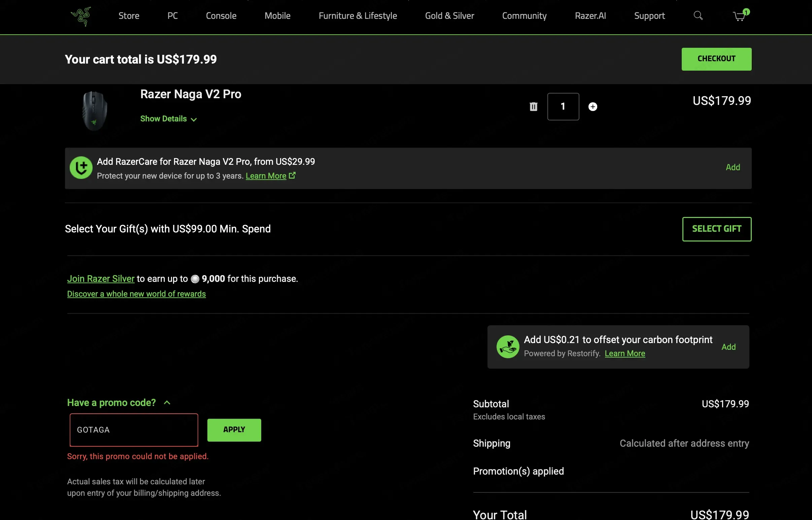Click the Restorify carbon offset icon
Viewport: 812px width, 520px height.
pos(508,347)
